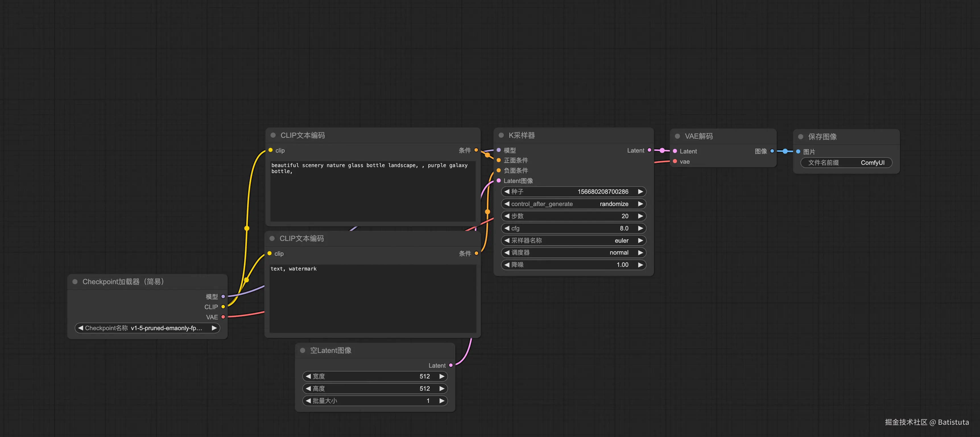Click the right arrow to increase 宽度 width

coord(442,376)
